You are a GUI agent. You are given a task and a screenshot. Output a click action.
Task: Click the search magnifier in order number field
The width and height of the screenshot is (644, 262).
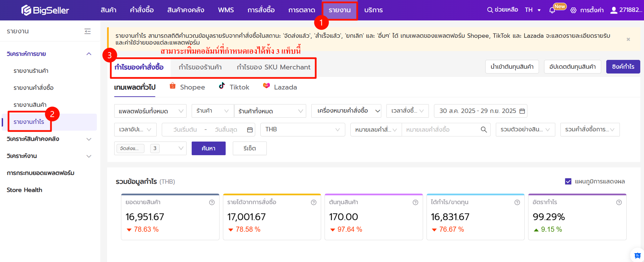click(x=484, y=130)
